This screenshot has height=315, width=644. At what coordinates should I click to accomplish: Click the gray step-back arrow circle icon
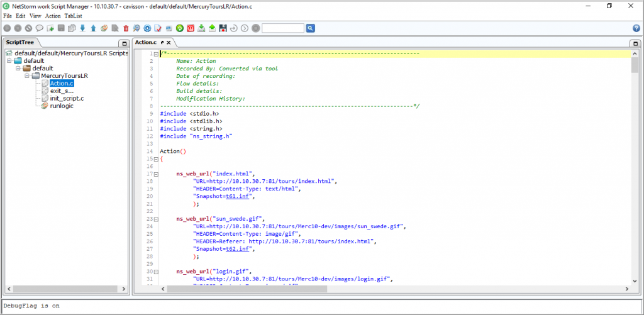coord(234,28)
